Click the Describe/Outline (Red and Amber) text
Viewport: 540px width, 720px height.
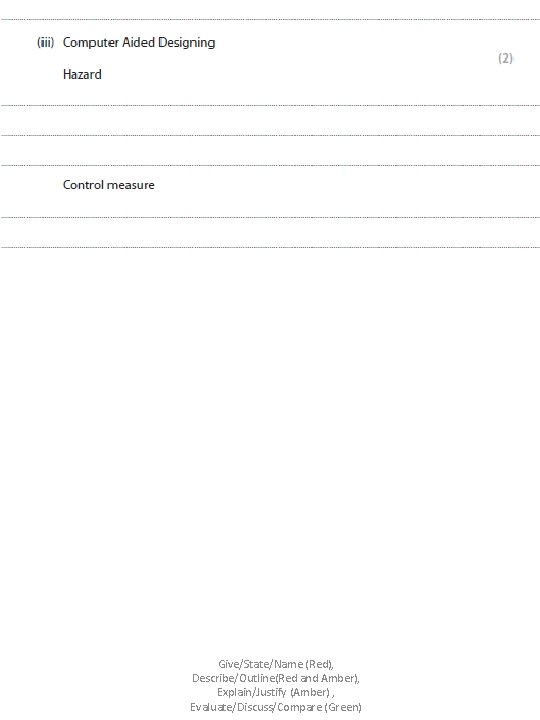(276, 678)
